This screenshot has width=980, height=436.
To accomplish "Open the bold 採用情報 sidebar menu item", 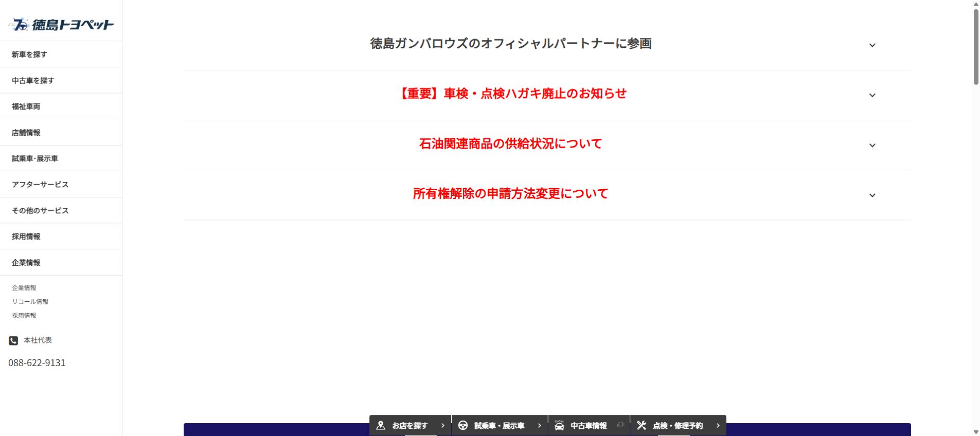I will tap(61, 236).
